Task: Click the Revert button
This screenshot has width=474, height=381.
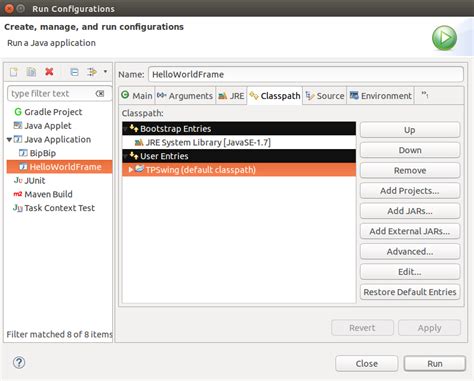Action: [x=362, y=328]
